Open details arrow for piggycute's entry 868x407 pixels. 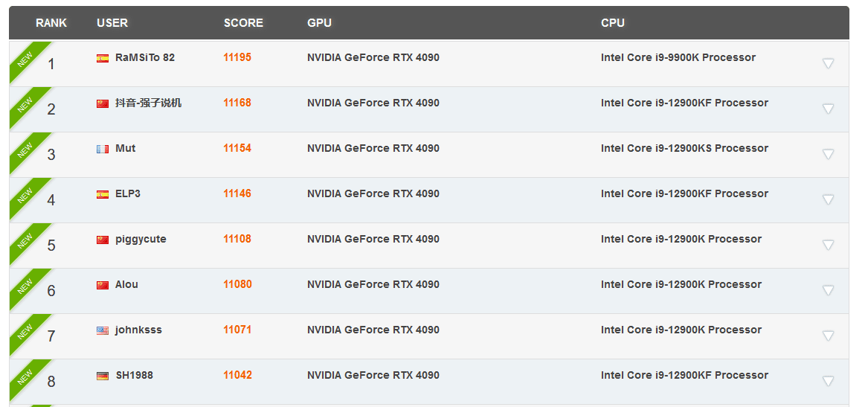(828, 245)
